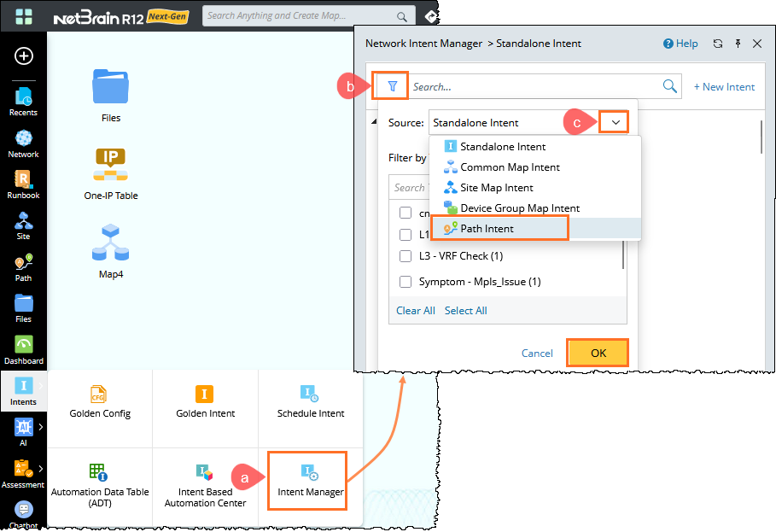Open Dashboard in the sidebar
Viewport: 776px width, 532px height.
[23, 350]
